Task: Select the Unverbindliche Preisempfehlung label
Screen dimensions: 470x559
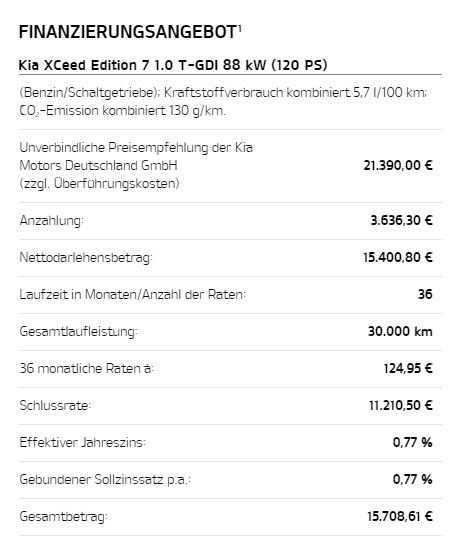Action: coord(136,165)
